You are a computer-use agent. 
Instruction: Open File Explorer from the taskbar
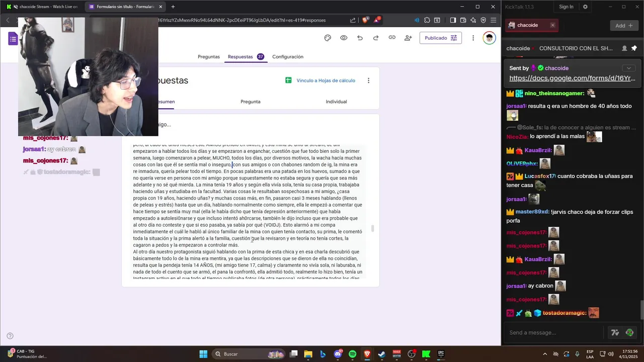coord(308,354)
